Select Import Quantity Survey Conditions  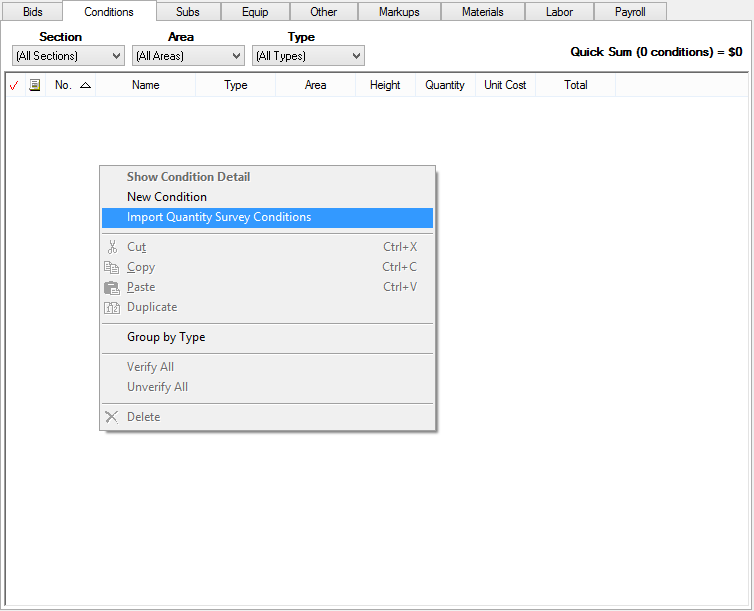coord(267,217)
